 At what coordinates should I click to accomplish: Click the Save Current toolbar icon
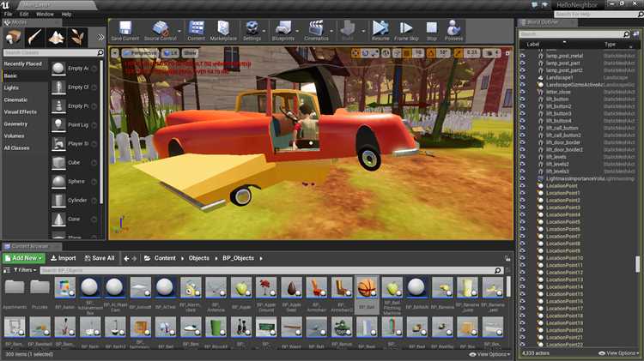[x=125, y=30]
